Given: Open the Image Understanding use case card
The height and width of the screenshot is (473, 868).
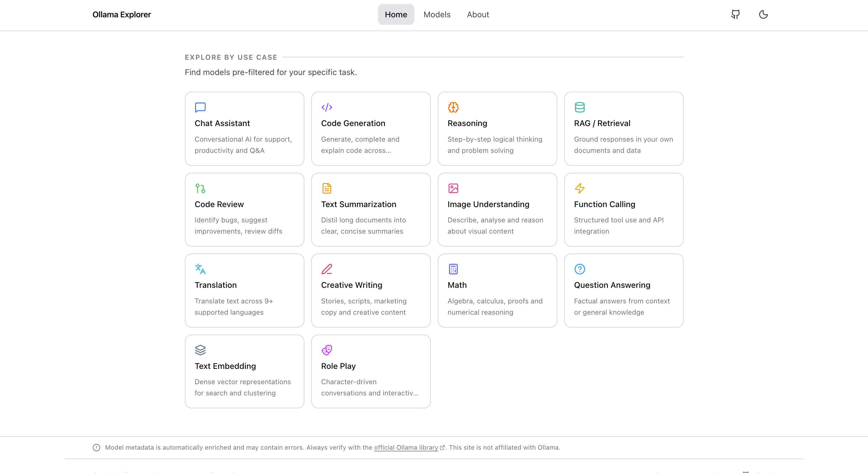Looking at the screenshot, I should (x=497, y=210).
